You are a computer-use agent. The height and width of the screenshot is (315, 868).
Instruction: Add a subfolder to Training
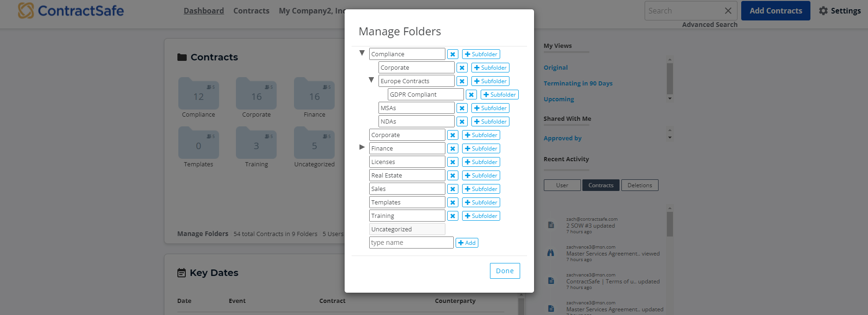(481, 216)
